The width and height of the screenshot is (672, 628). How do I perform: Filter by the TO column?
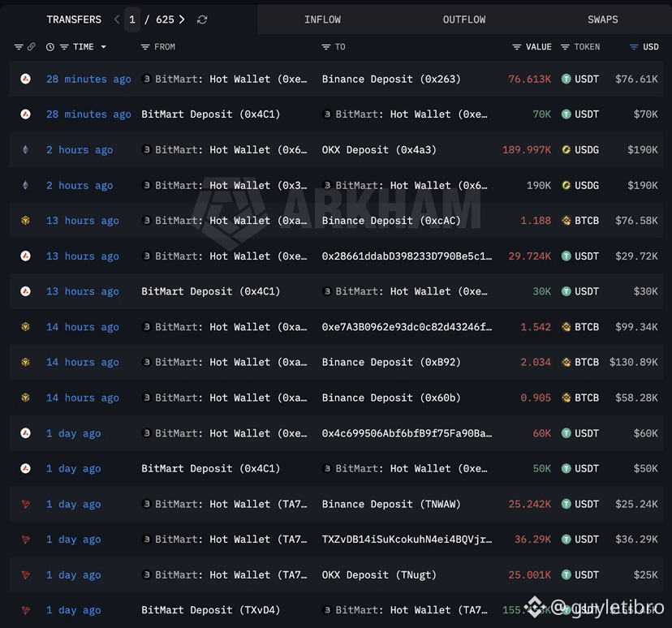(326, 47)
